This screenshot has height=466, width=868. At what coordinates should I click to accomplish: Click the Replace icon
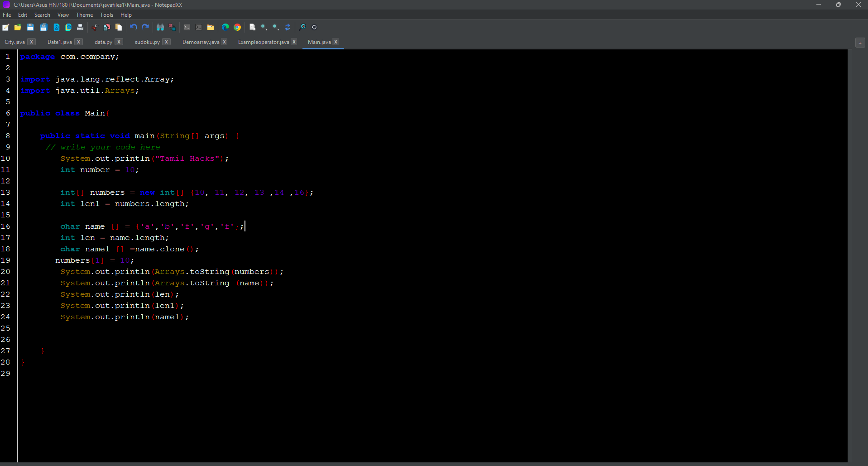(172, 27)
